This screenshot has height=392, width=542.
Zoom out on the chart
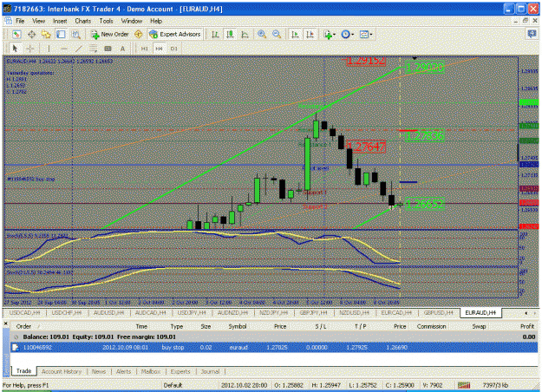(277, 34)
